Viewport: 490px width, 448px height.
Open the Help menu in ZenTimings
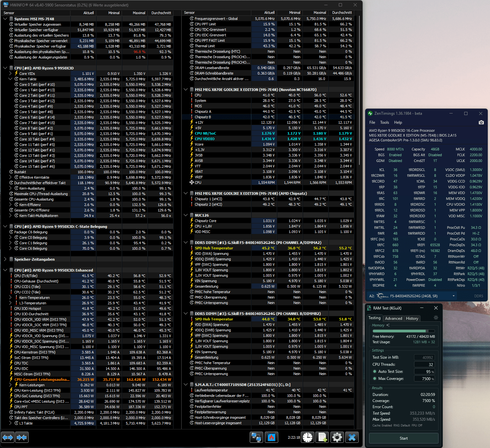pyautogui.click(x=398, y=122)
